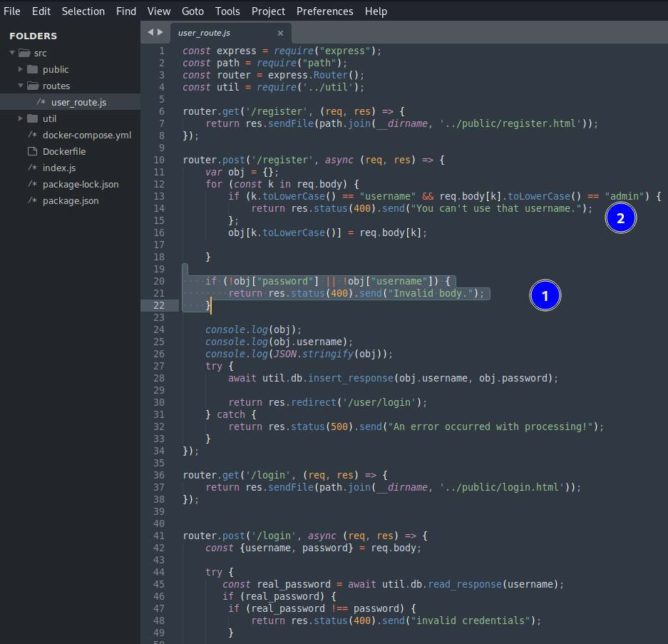Viewport: 668px width, 644px height.
Task: Open package-lock.json from the sidebar
Action: coord(81,184)
